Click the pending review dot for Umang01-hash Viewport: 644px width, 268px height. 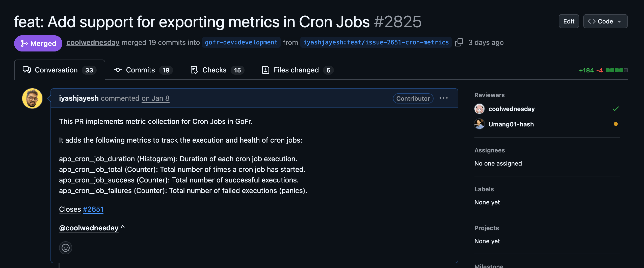(x=615, y=124)
